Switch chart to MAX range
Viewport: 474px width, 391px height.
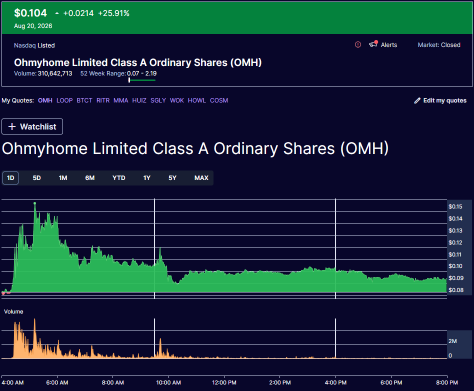tap(201, 178)
